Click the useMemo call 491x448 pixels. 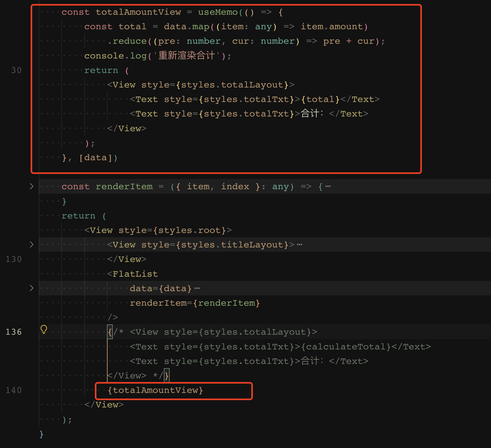218,12
